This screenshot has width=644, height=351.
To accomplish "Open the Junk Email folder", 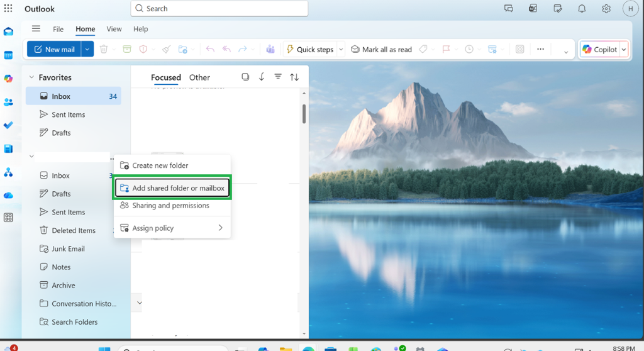I will tap(68, 248).
